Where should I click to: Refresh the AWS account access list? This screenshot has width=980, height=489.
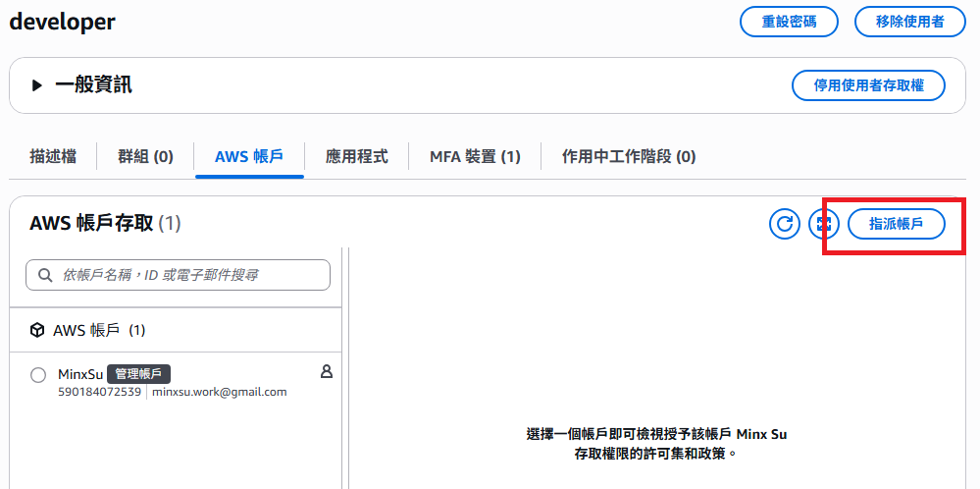click(785, 224)
